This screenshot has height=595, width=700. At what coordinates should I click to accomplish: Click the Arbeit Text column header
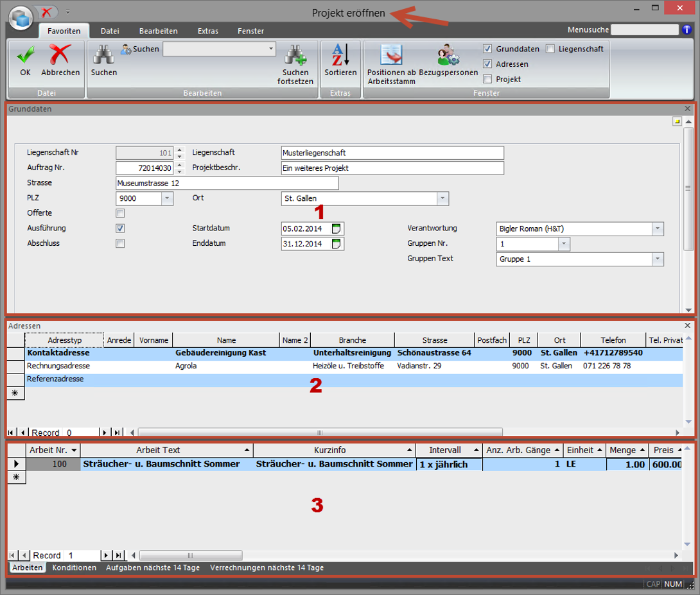166,451
